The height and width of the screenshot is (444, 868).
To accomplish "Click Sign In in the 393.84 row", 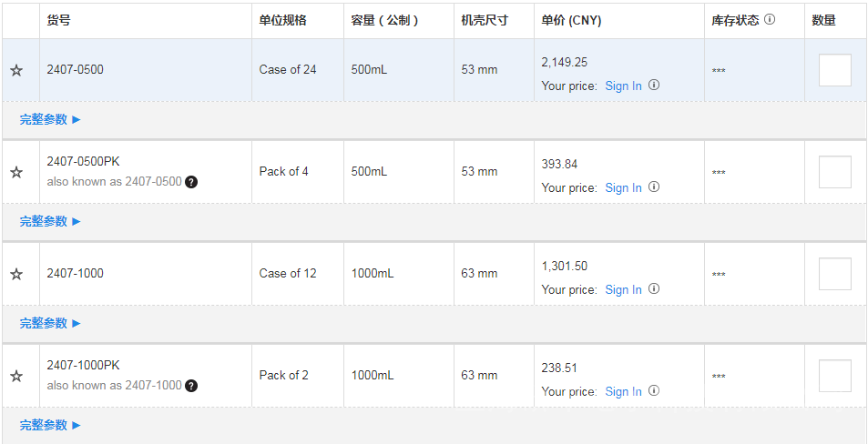I will (x=623, y=187).
